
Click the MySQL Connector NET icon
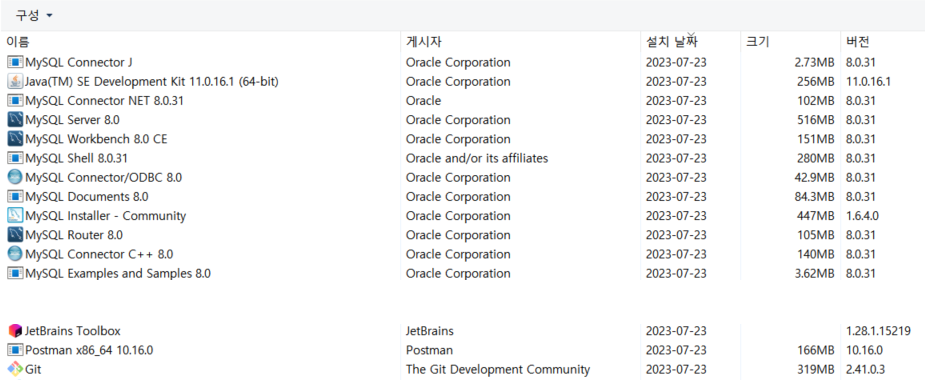[x=15, y=101]
